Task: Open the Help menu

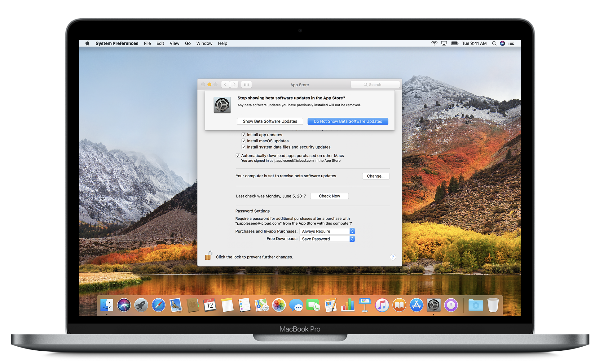Action: [222, 43]
